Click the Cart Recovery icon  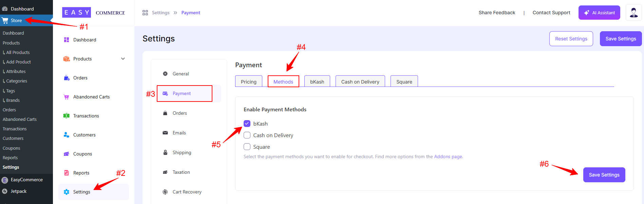165,192
